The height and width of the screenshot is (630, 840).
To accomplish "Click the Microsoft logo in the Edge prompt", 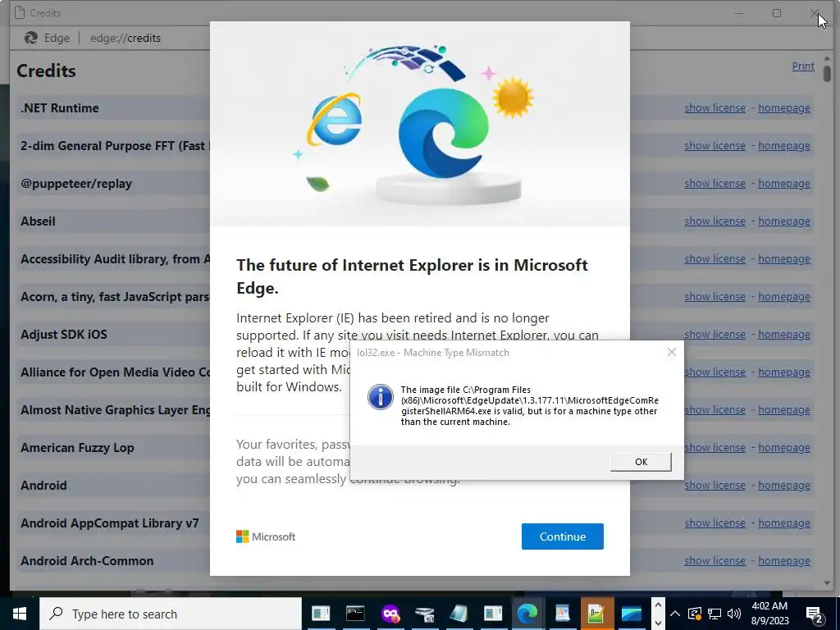I will [x=266, y=536].
